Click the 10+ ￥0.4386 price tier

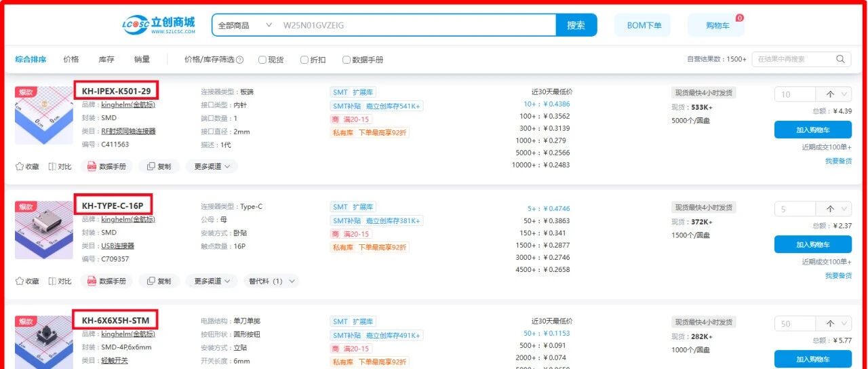pyautogui.click(x=547, y=104)
